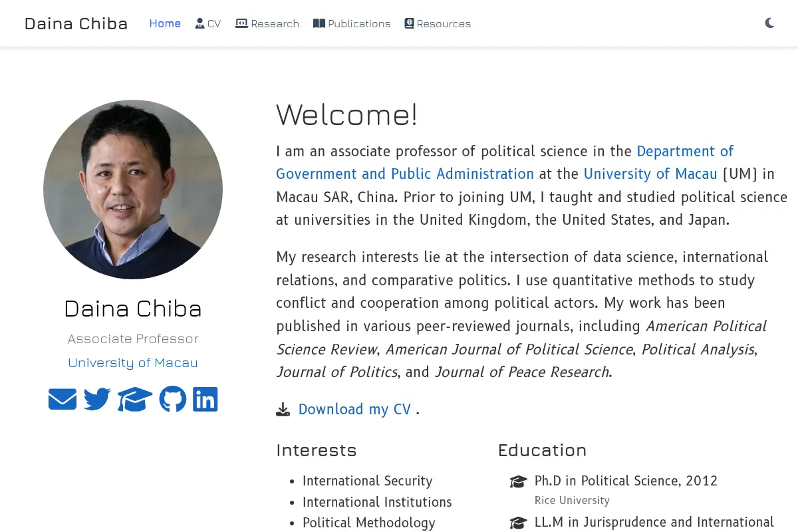Image resolution: width=798 pixels, height=532 pixels.
Task: Click the circular profile photo
Action: pos(133,190)
